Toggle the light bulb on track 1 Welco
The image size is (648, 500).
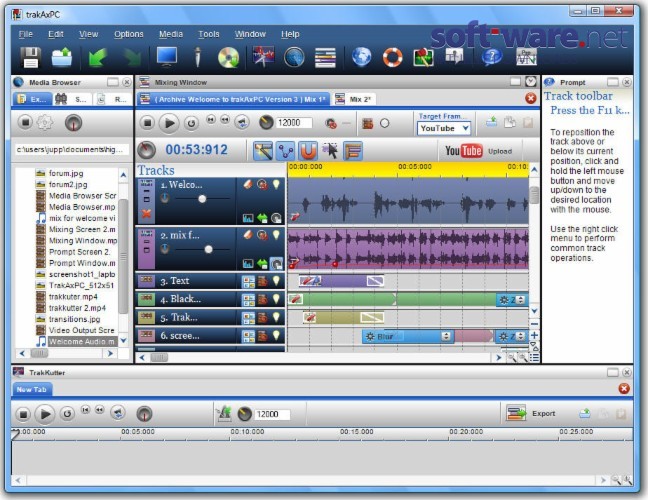click(x=276, y=184)
